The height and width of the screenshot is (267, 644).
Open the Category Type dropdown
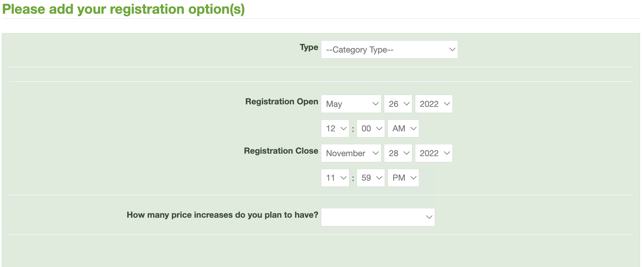389,50
